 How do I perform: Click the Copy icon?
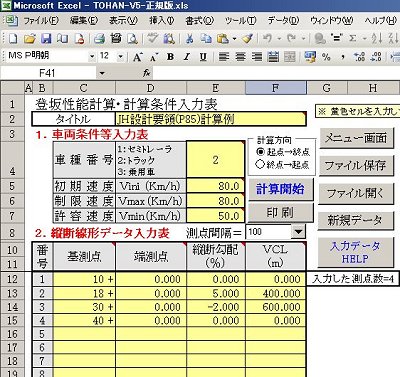pyautogui.click(x=206, y=39)
